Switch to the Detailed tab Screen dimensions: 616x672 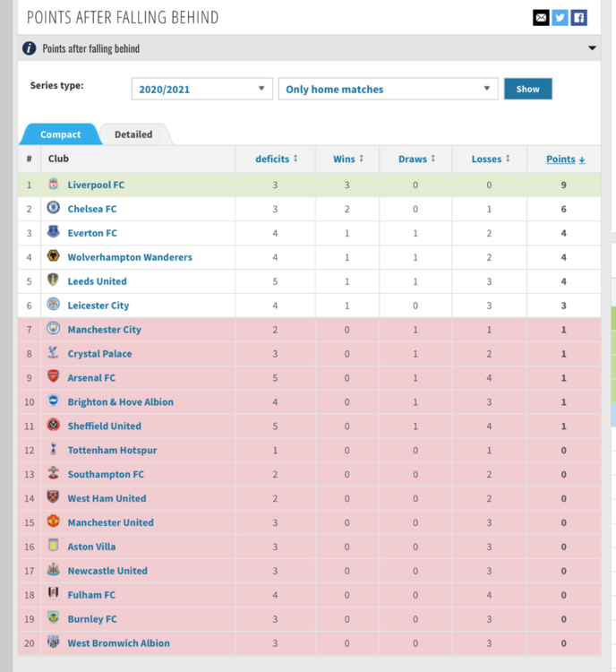pos(133,134)
